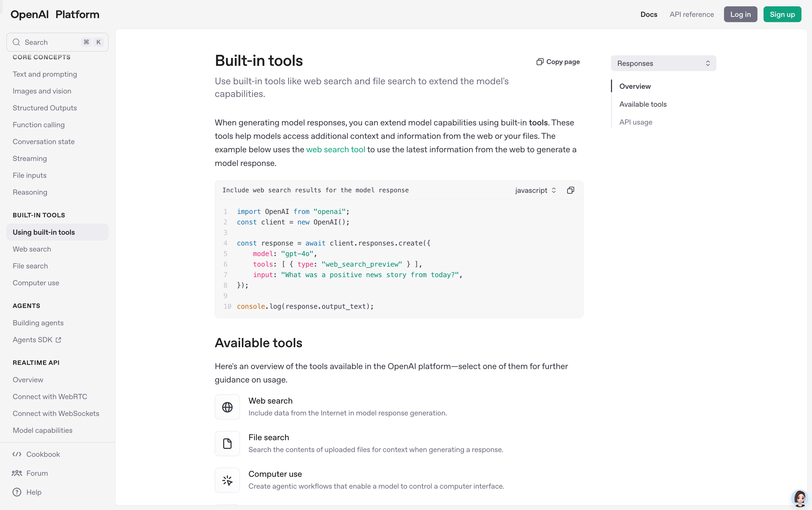
Task: Jump to API usage in outline
Action: (x=636, y=122)
